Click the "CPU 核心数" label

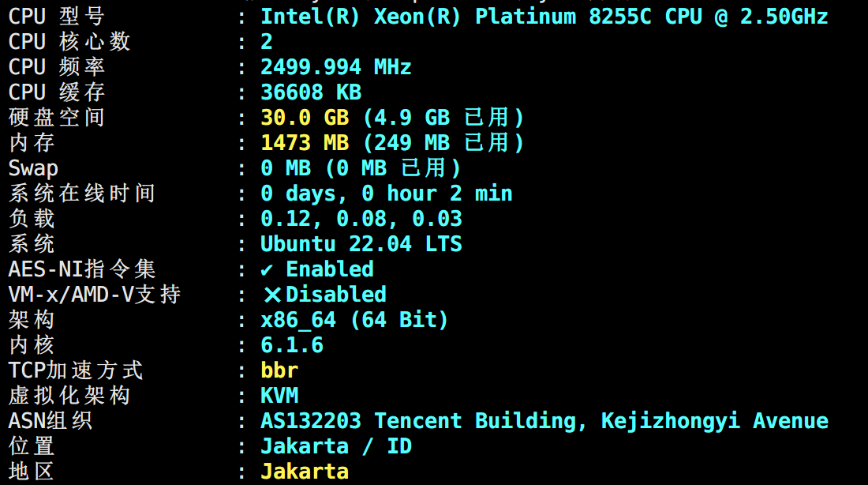69,42
